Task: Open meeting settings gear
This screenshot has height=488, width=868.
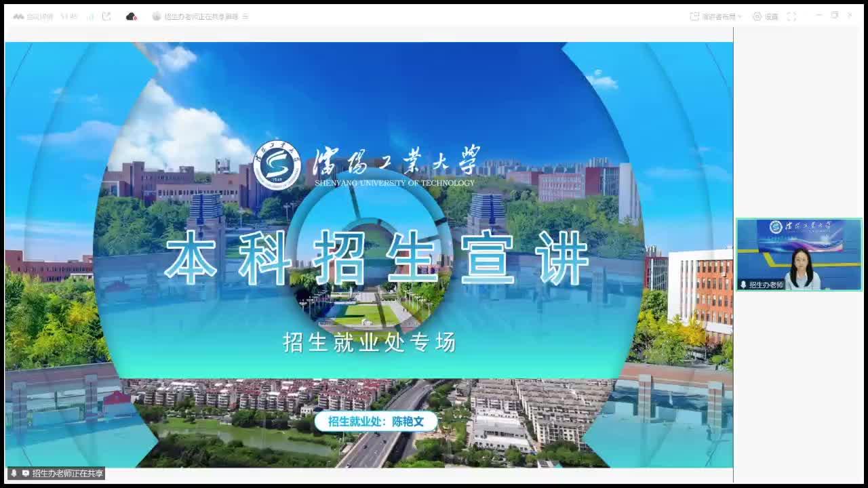Action: point(765,16)
